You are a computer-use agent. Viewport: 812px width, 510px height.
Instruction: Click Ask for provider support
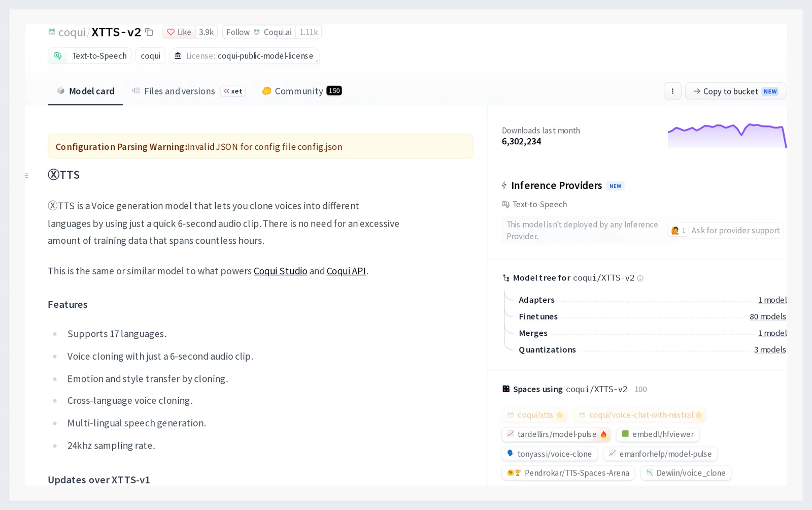point(725,231)
